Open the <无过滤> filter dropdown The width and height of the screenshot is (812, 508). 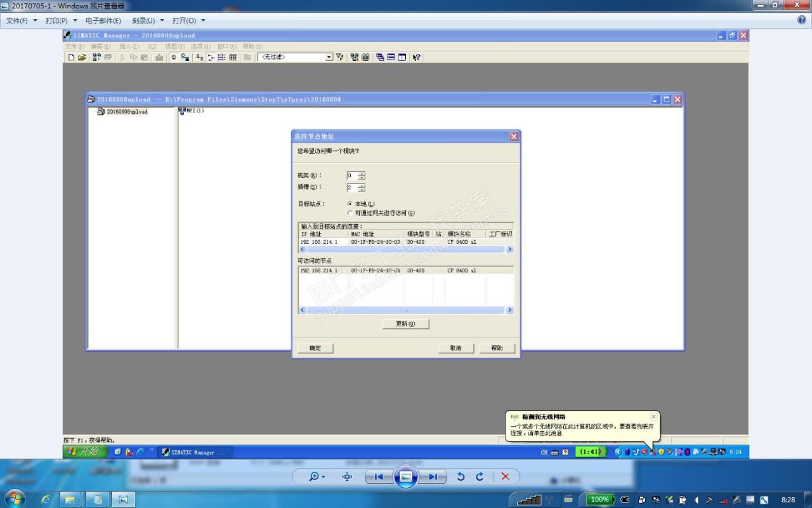[x=329, y=57]
